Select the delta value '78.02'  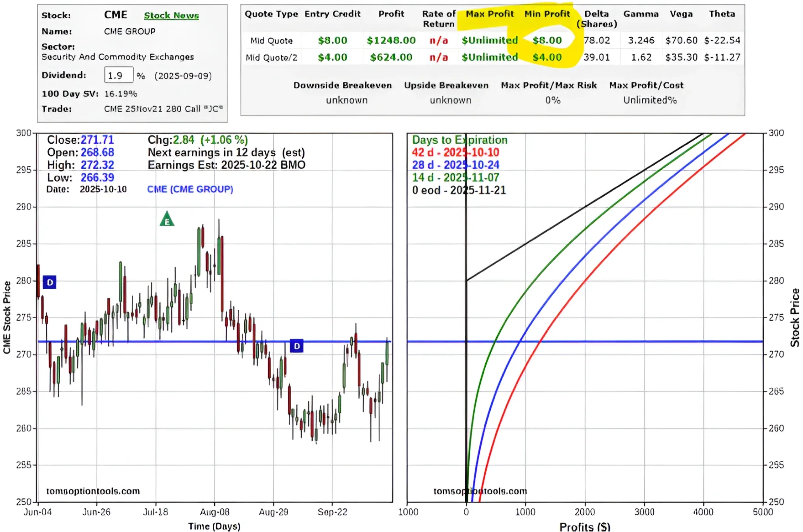(x=597, y=41)
